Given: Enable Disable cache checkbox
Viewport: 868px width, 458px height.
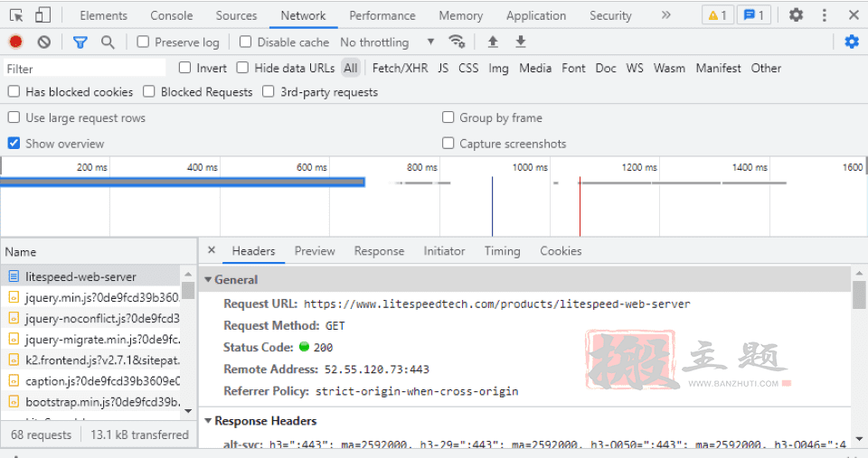Looking at the screenshot, I should click(x=245, y=42).
